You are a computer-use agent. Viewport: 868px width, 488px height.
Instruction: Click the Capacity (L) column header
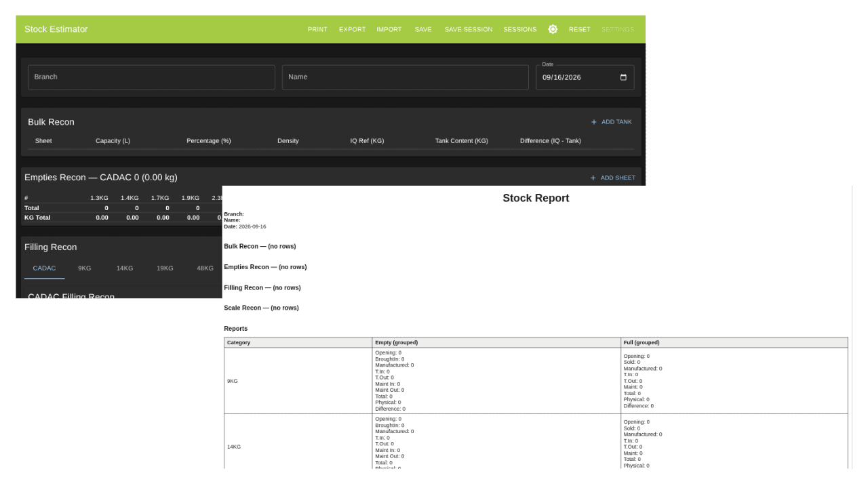tap(113, 141)
